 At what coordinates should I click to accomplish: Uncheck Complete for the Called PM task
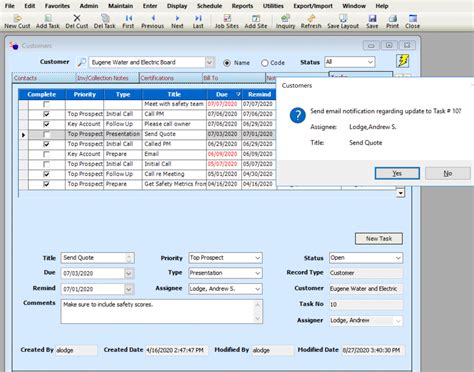pyautogui.click(x=46, y=144)
